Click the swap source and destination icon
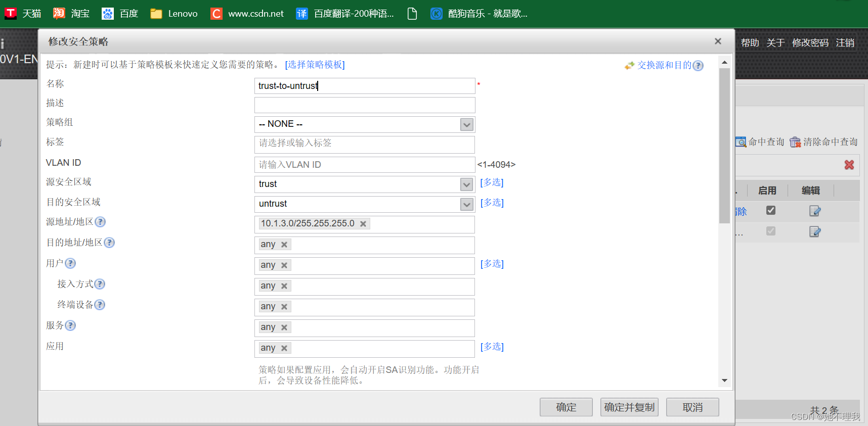The width and height of the screenshot is (868, 426). click(x=629, y=65)
